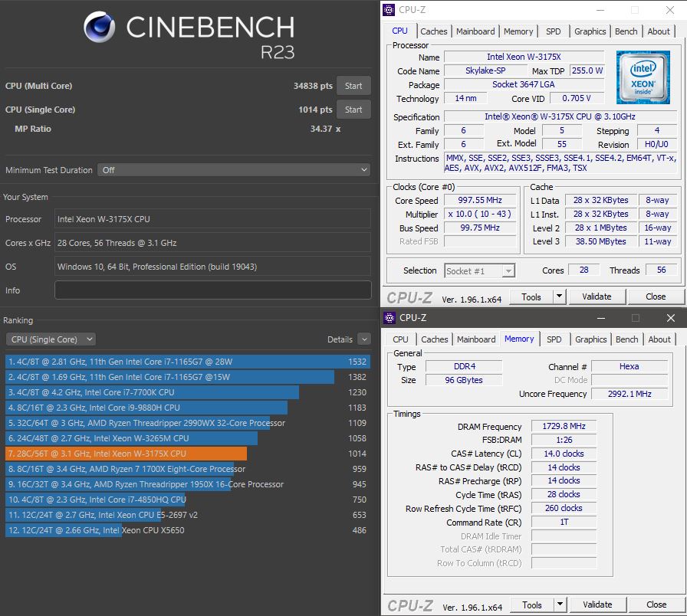This screenshot has width=687, height=616.
Task: Select ranking row Core i7-1165G7 @15W
Action: click(188, 377)
